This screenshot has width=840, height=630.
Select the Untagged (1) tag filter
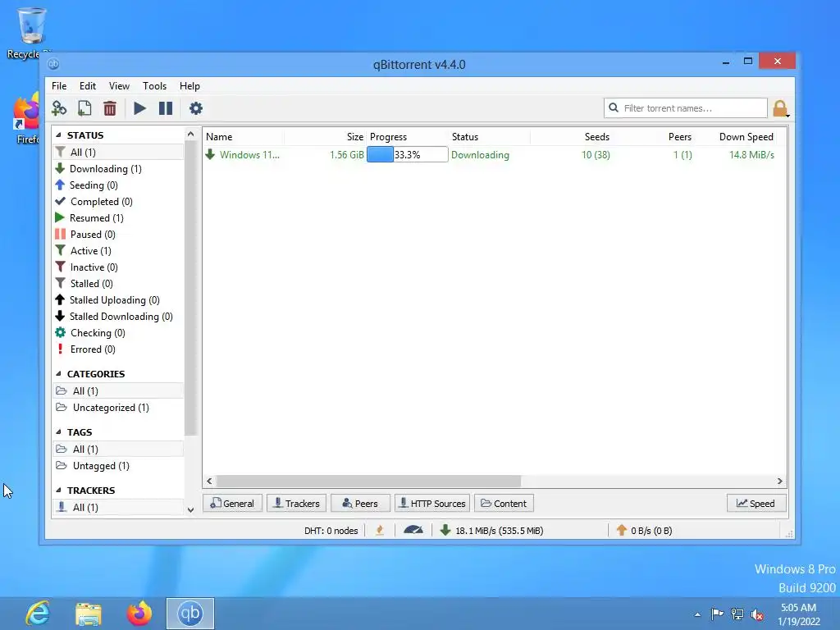pyautogui.click(x=119, y=466)
